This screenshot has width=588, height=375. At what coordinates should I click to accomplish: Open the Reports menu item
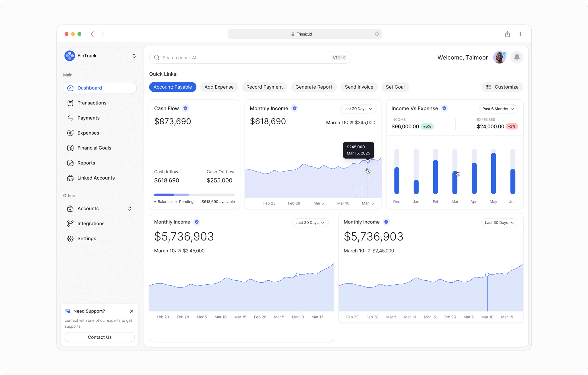tap(86, 163)
